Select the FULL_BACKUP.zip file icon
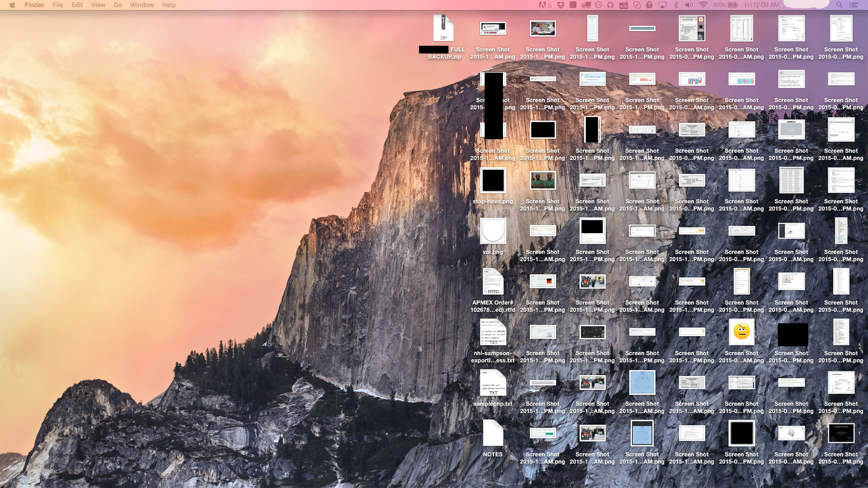 [x=443, y=28]
